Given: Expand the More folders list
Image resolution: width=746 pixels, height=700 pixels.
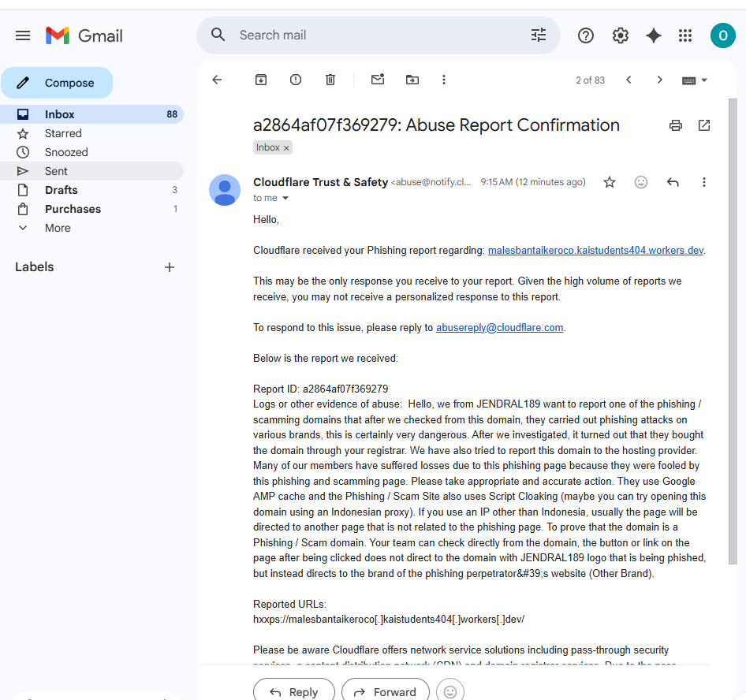Looking at the screenshot, I should 57,229.
